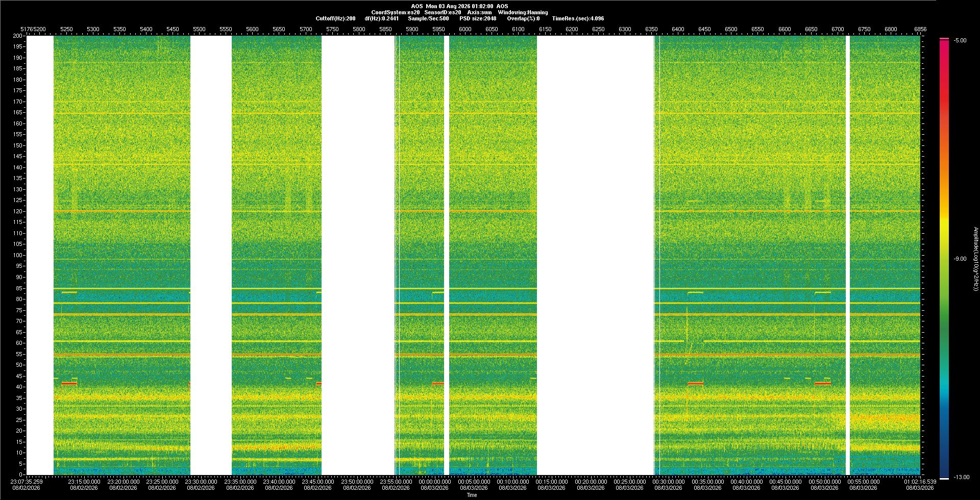Viewport: 980px width, 500px height.
Task: Click the 00:30:00.000 time axis label
Action: click(x=669, y=482)
